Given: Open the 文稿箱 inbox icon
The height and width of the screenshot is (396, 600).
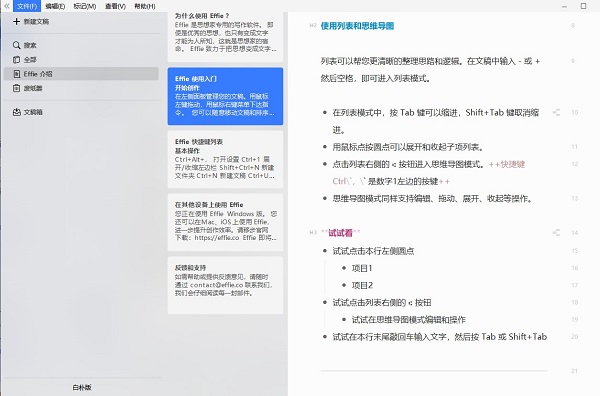Looking at the screenshot, I should click(x=16, y=112).
